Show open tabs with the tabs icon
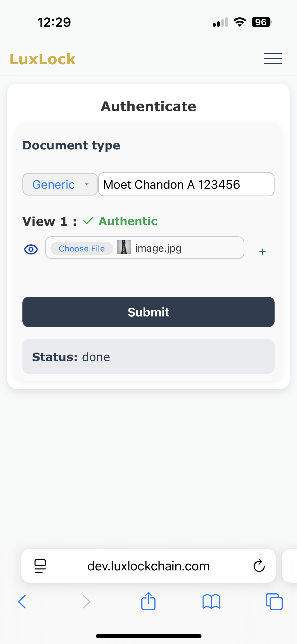Viewport: 297px width, 644px height. 274,602
